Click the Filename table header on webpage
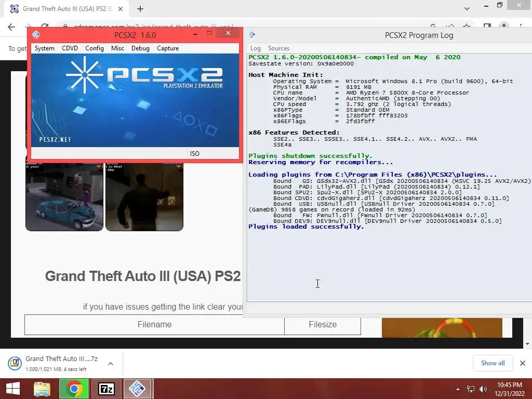The height and width of the screenshot is (399, 532). click(154, 325)
